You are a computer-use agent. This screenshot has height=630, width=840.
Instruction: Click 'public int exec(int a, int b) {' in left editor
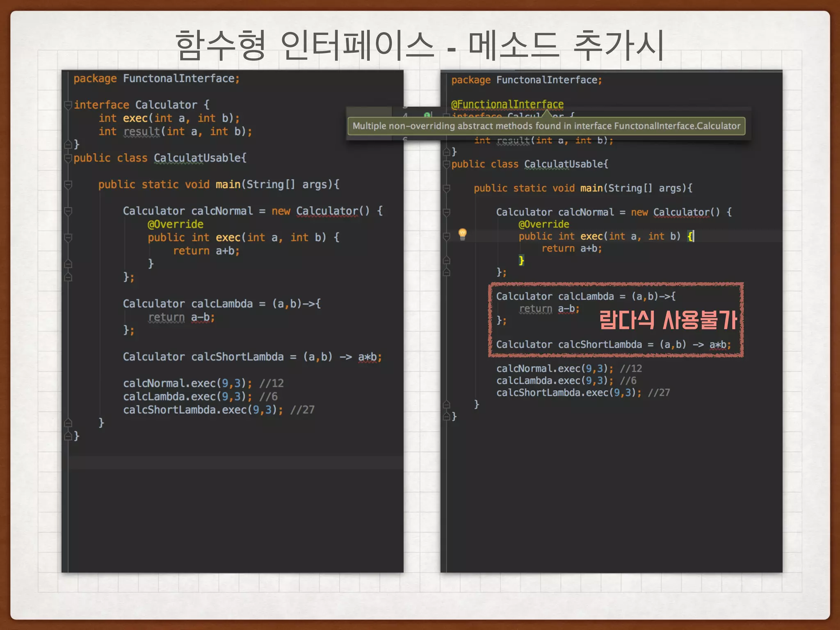(x=244, y=237)
